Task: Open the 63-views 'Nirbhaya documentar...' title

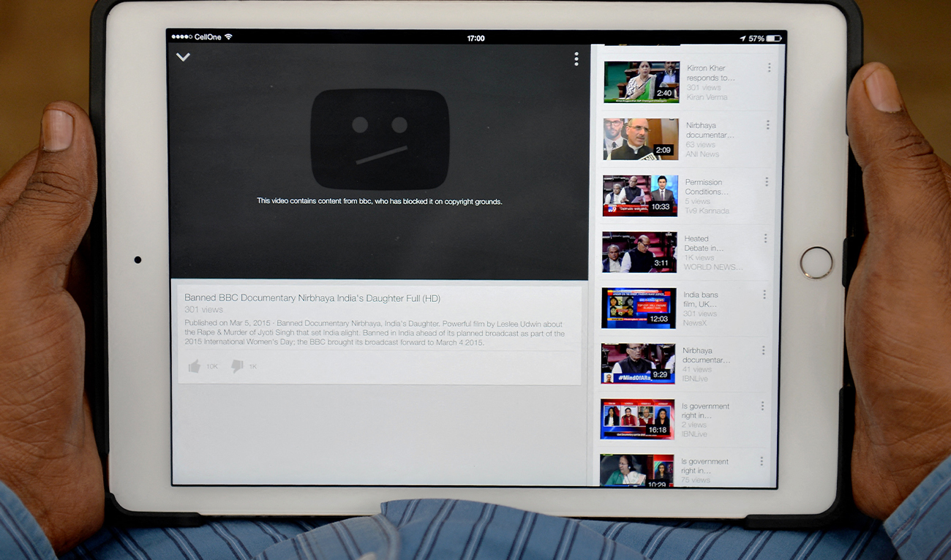Action: (x=710, y=130)
